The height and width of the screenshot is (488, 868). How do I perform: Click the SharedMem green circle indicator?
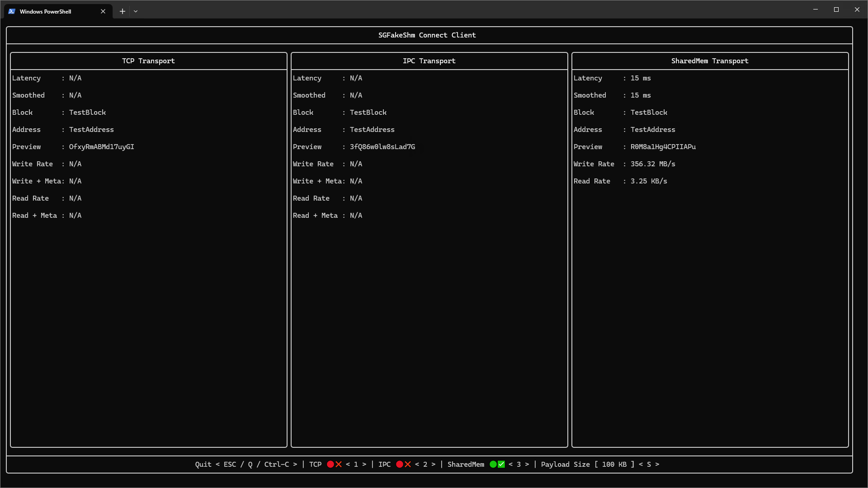[493, 464]
